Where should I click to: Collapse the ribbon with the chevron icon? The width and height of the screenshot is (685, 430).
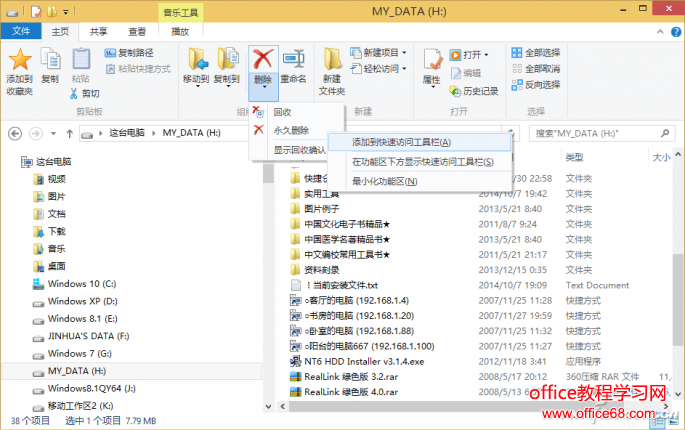[660, 31]
